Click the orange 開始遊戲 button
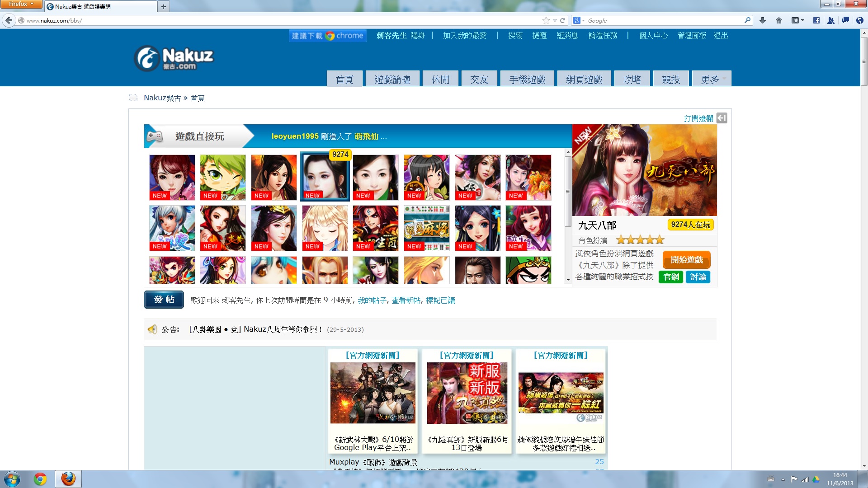Image resolution: width=868 pixels, height=488 pixels. [686, 260]
